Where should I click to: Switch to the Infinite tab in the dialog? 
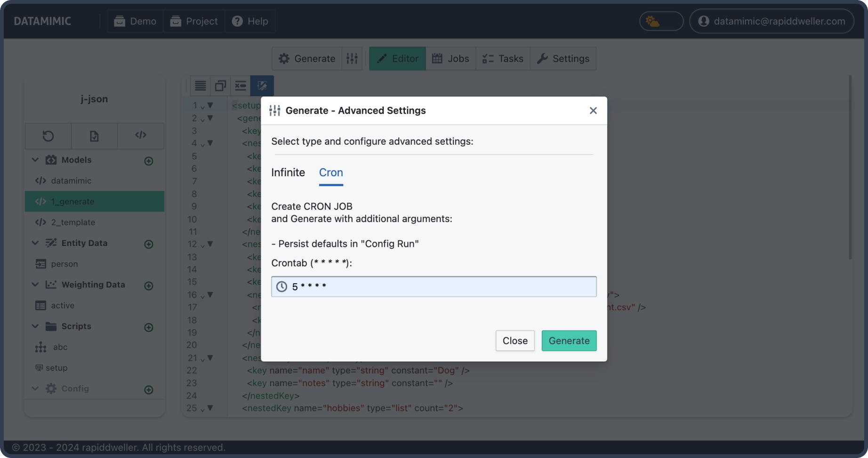point(288,172)
